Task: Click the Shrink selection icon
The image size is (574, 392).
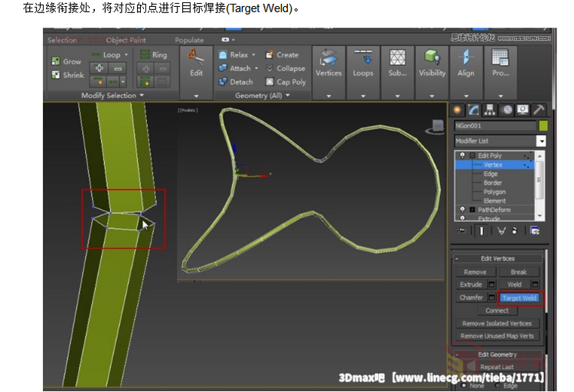Action: click(56, 75)
